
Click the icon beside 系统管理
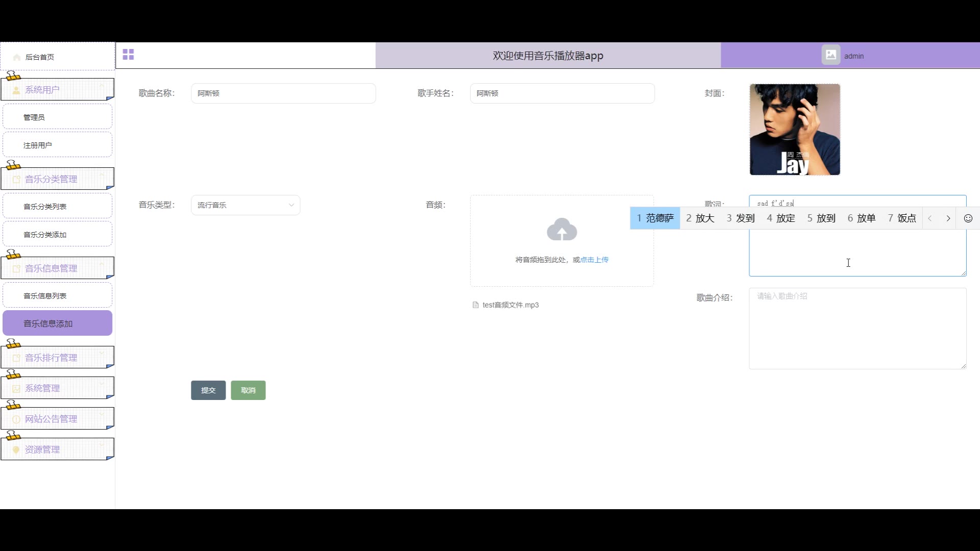point(16,389)
